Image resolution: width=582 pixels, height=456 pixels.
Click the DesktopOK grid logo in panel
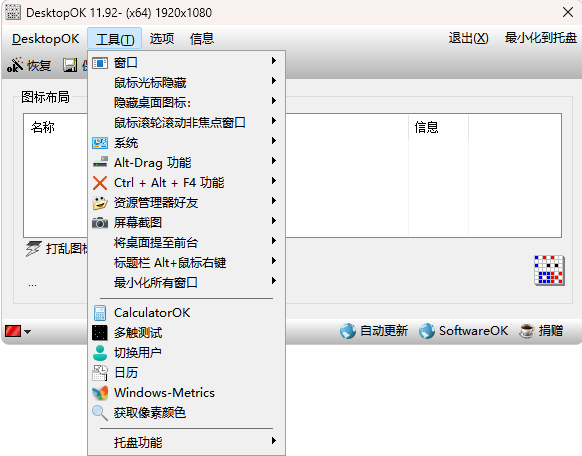click(x=549, y=270)
